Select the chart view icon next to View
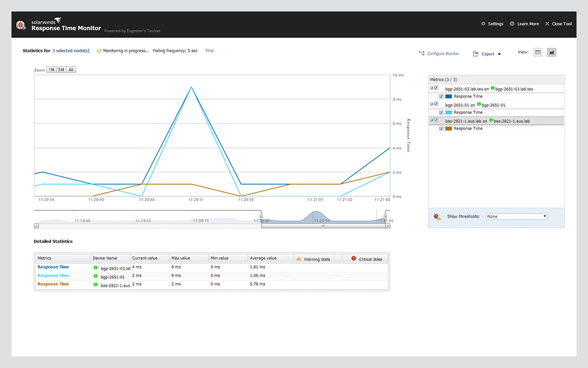Viewport: 588px width, 368px height. (x=551, y=52)
